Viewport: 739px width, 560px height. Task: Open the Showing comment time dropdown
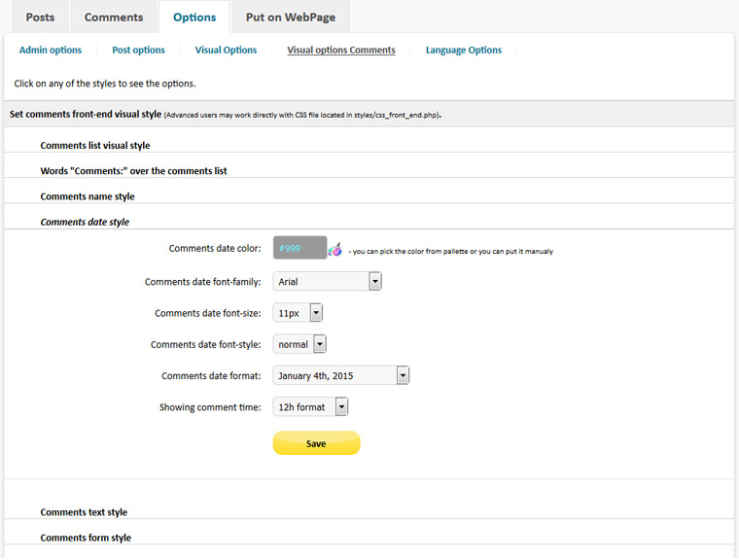click(310, 406)
